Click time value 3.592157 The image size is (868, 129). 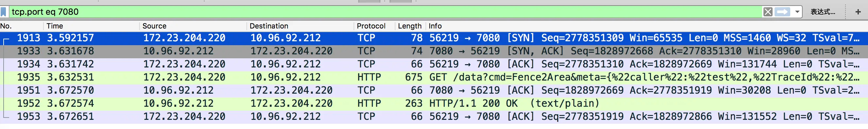click(70, 38)
